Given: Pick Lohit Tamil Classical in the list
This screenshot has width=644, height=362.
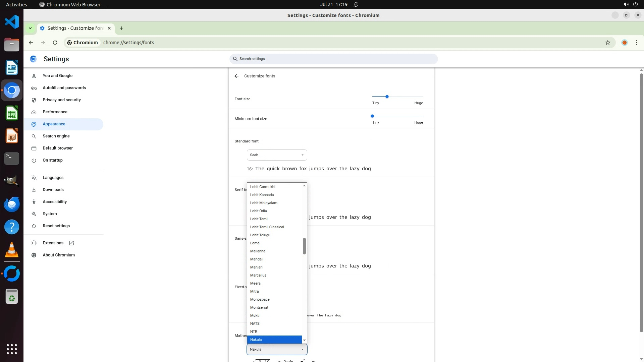Looking at the screenshot, I should [x=267, y=227].
